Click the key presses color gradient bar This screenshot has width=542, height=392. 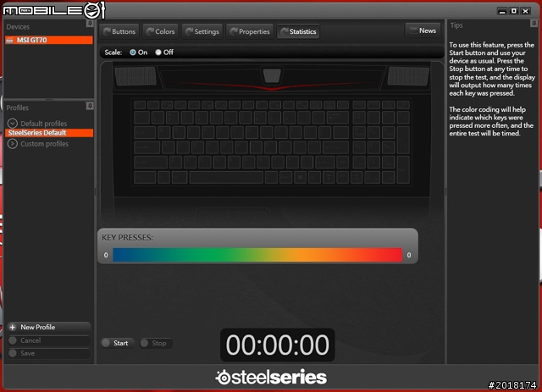257,255
